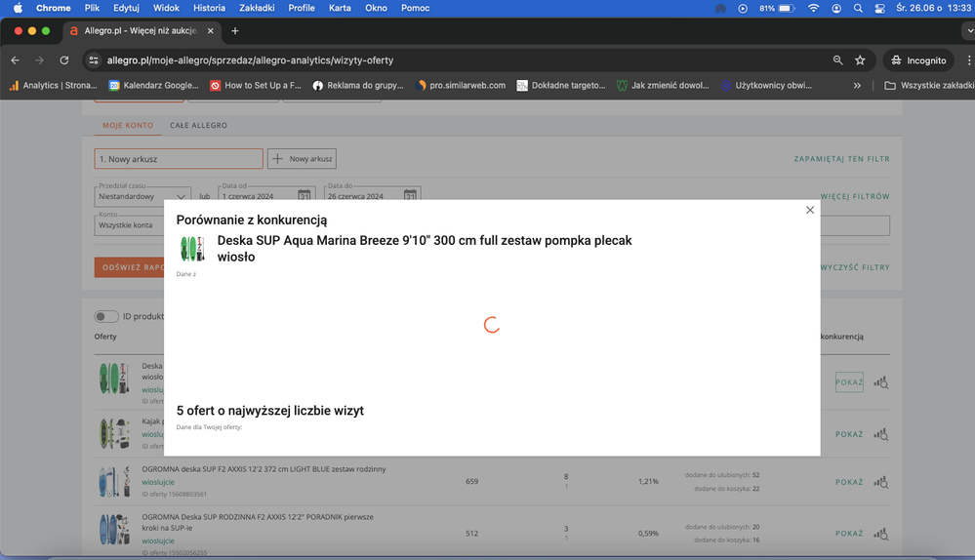
Task: Open Control Center in menu bar
Action: coord(880,8)
